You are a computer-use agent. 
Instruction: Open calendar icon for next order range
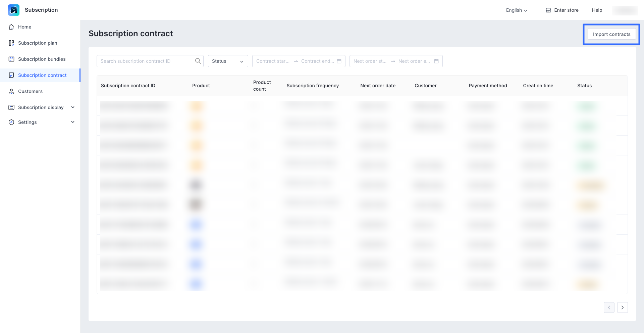pyautogui.click(x=436, y=61)
